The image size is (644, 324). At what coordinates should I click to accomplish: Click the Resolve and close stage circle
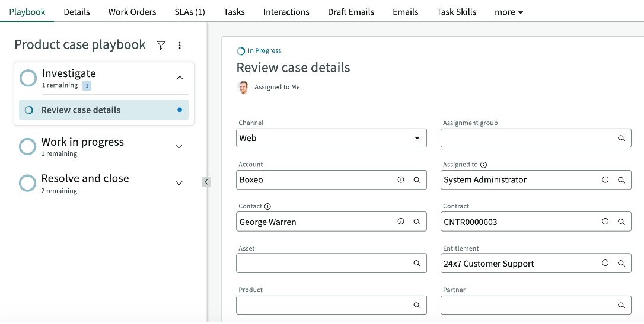(x=28, y=183)
